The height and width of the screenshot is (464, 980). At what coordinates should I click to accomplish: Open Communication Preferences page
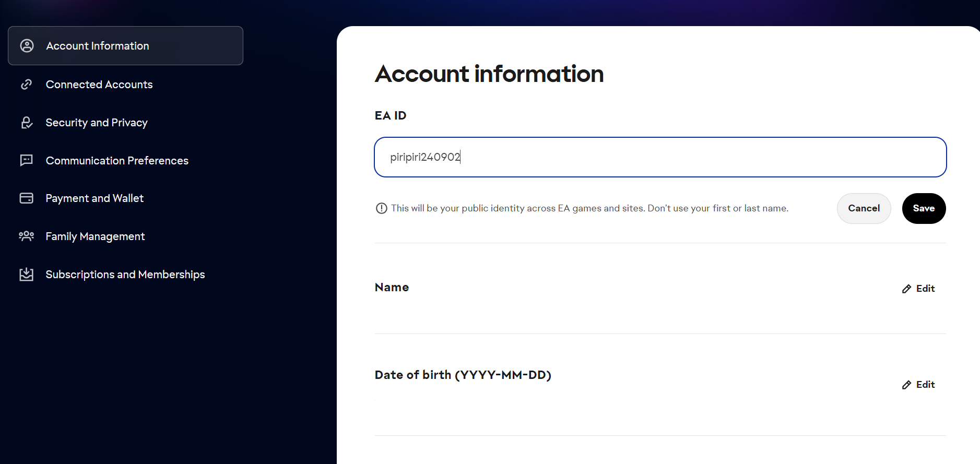117,161
